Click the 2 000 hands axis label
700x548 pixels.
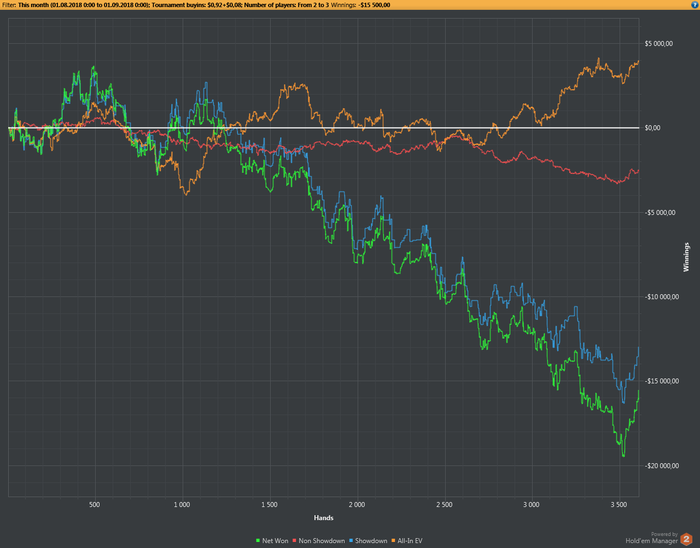coord(357,505)
